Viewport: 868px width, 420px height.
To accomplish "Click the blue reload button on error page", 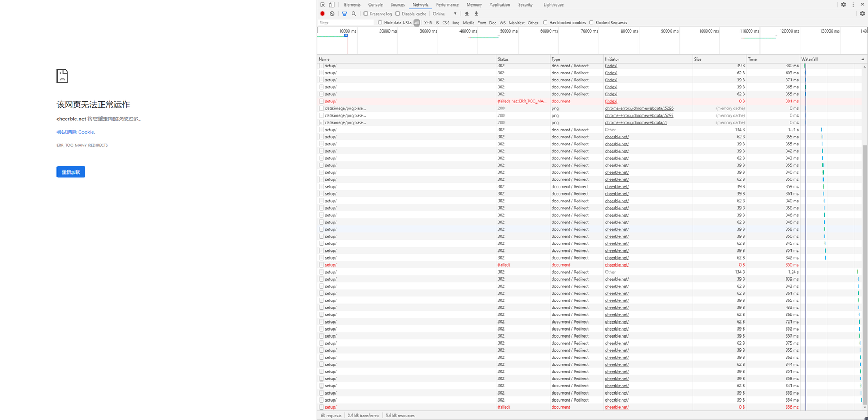I will [71, 172].
